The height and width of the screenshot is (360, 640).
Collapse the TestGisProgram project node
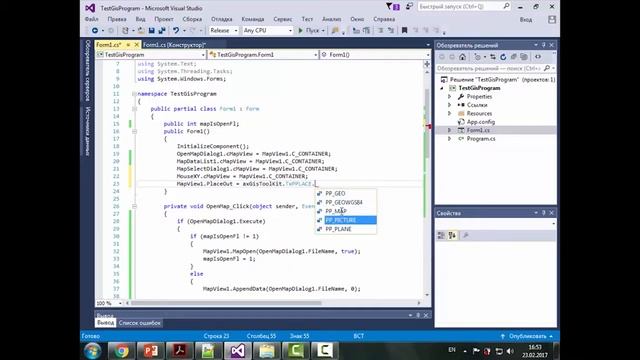coord(442,88)
